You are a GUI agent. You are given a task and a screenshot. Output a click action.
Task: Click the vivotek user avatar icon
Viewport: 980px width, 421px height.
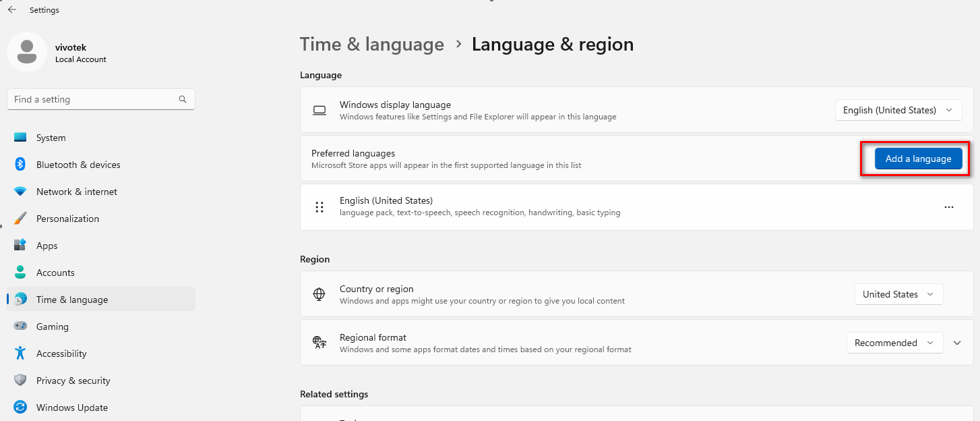[x=27, y=52]
